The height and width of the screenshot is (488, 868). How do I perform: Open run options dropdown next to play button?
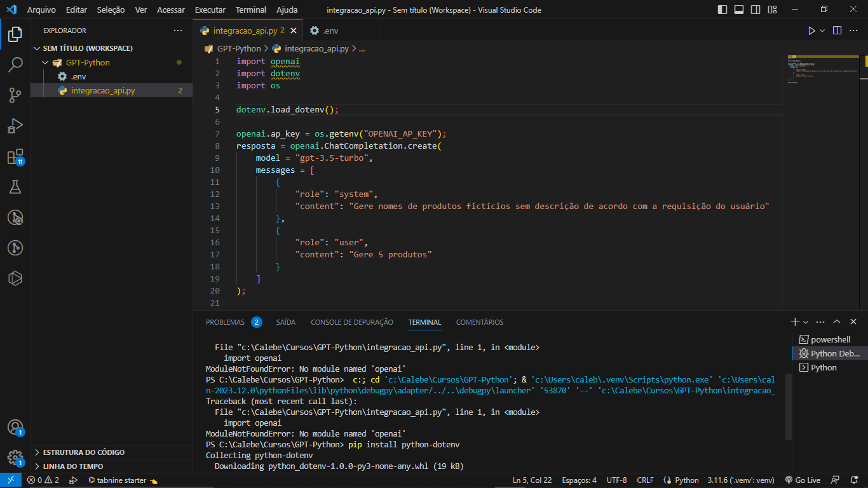[822, 30]
